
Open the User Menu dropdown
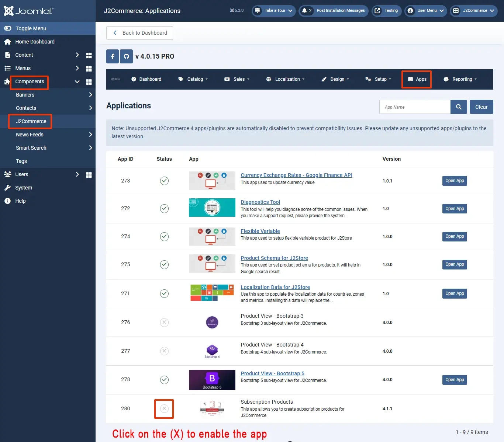click(x=426, y=11)
